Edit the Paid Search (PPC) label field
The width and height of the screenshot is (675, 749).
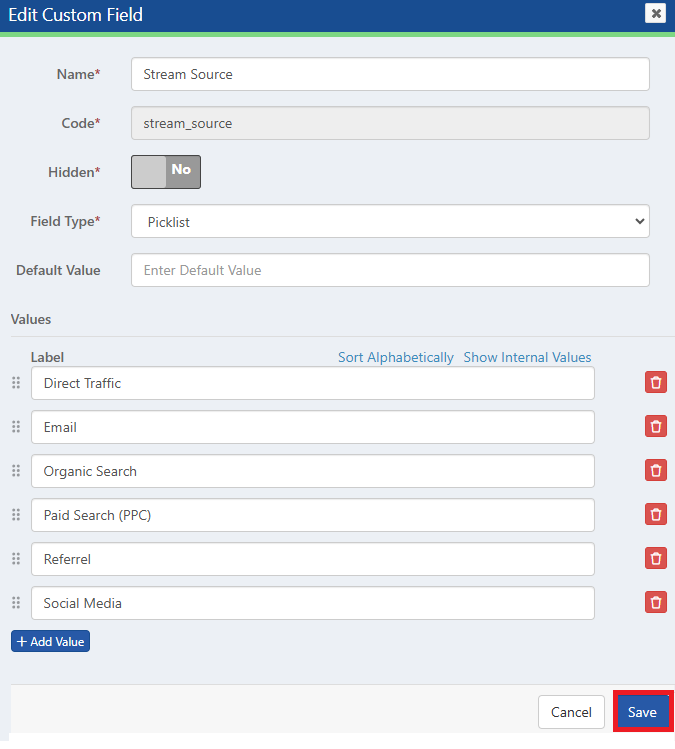pyautogui.click(x=313, y=515)
